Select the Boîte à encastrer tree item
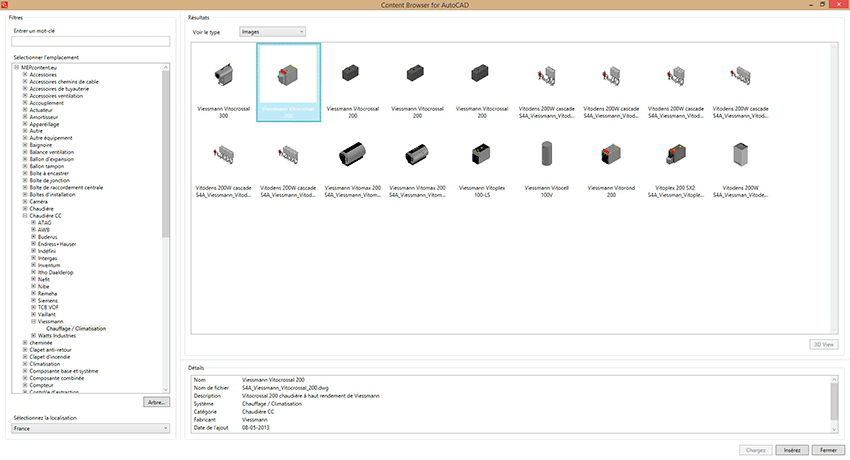The height and width of the screenshot is (460, 850). point(49,173)
